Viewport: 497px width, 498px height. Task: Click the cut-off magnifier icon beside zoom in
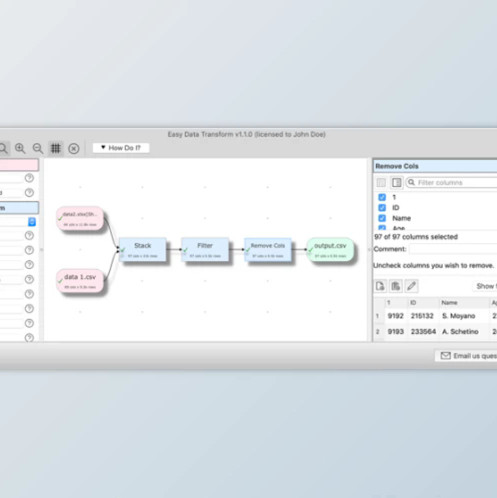[x=3, y=148]
